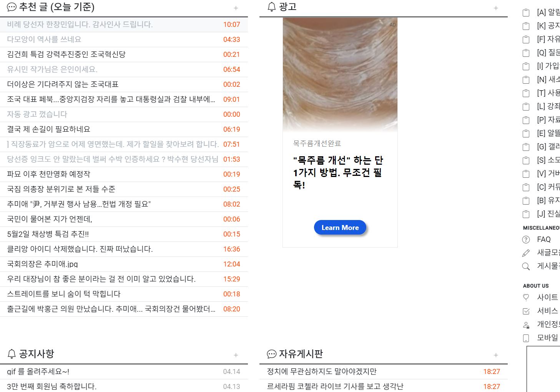Image resolution: width=560 pixels, height=392 pixels.
Task: Click the clipboard icon next to [S] board
Action: coord(526,160)
